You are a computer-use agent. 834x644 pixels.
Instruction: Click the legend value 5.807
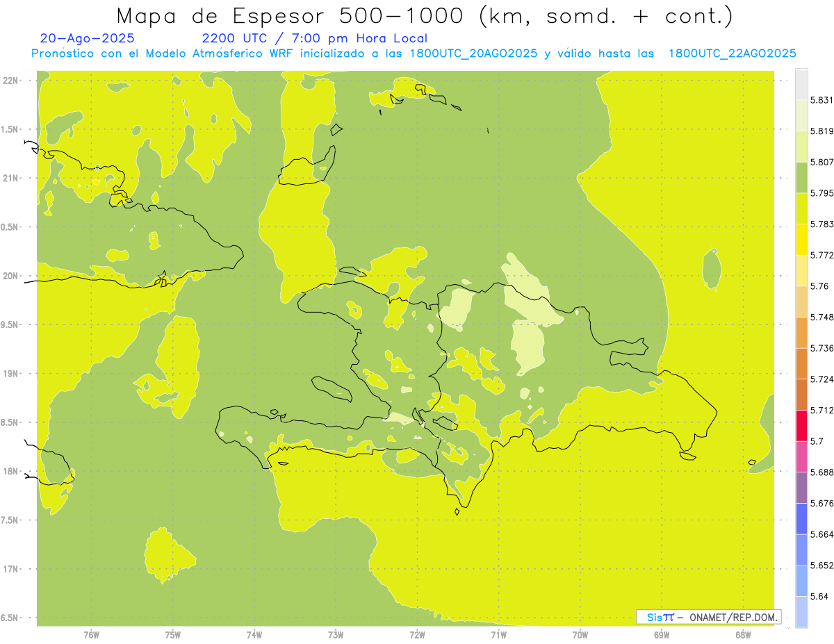pyautogui.click(x=821, y=162)
